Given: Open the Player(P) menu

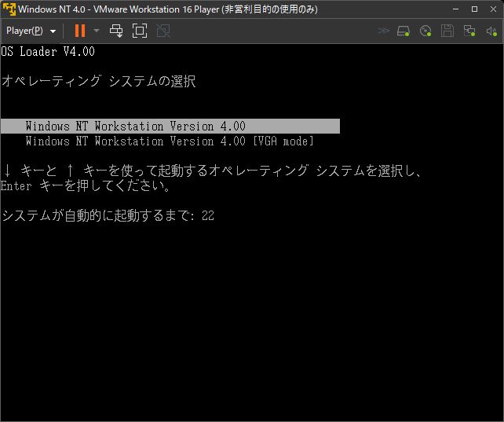Looking at the screenshot, I should (31, 31).
